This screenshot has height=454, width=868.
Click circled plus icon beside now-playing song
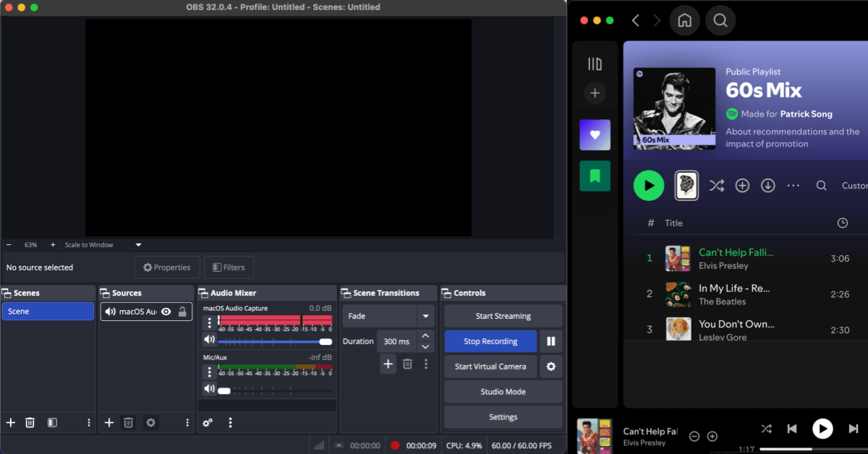click(x=712, y=436)
